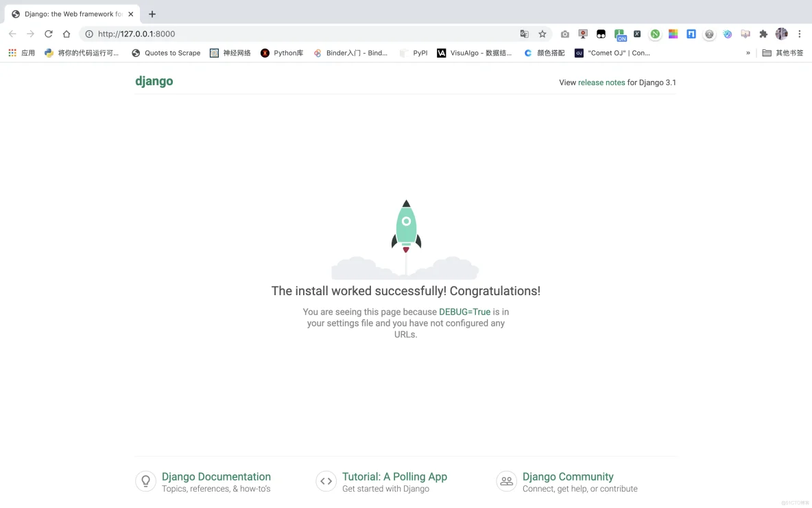The image size is (812, 508).
Task: Open the 其他书签 bookmarks folder
Action: 783,53
